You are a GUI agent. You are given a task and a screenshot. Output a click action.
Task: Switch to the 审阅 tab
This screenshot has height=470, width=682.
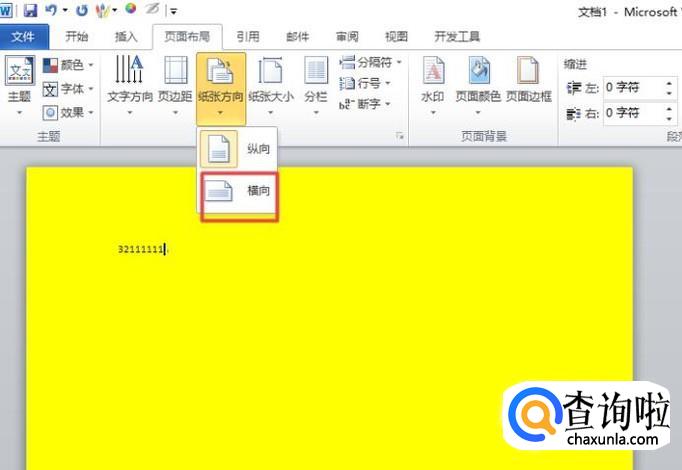click(x=347, y=37)
